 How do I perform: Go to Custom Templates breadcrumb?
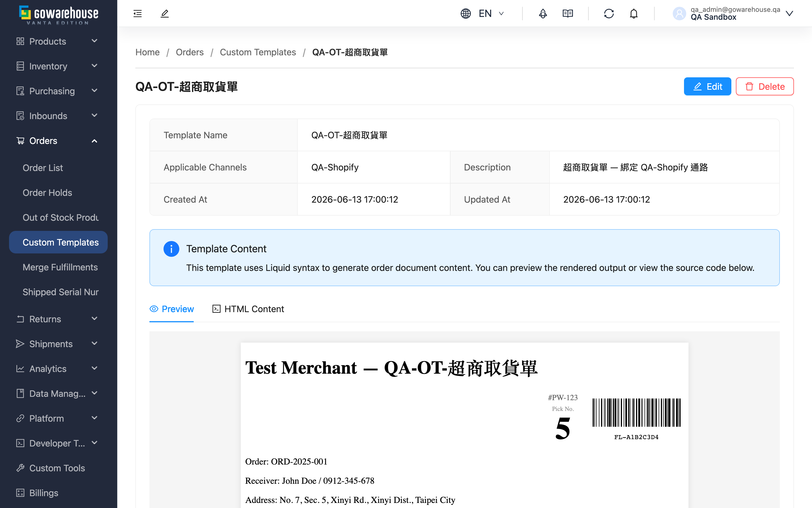tap(258, 52)
